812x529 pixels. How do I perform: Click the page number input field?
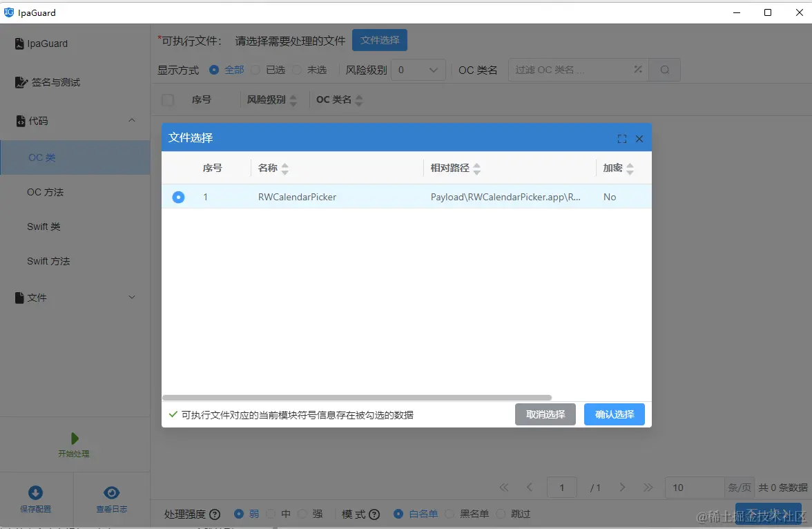561,487
